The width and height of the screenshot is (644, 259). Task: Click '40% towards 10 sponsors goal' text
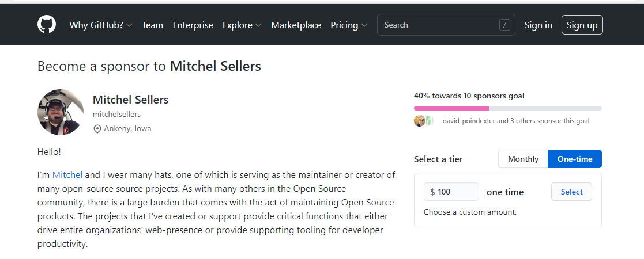click(469, 96)
